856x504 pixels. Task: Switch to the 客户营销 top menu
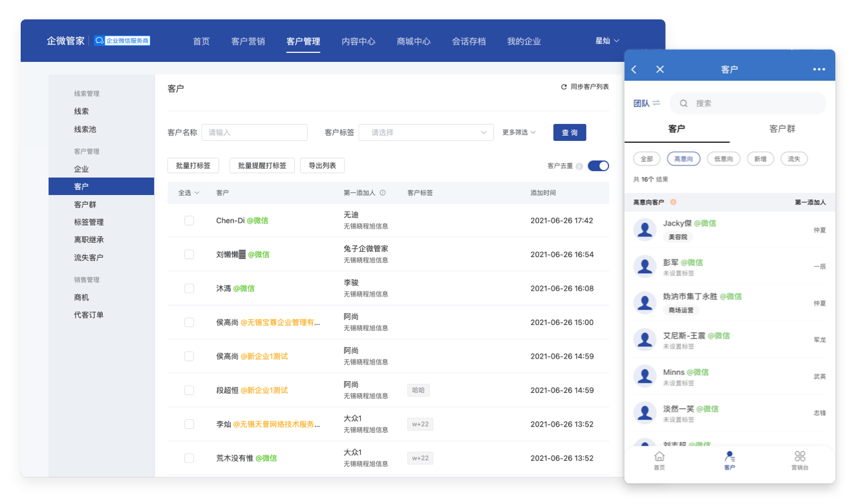click(x=248, y=41)
